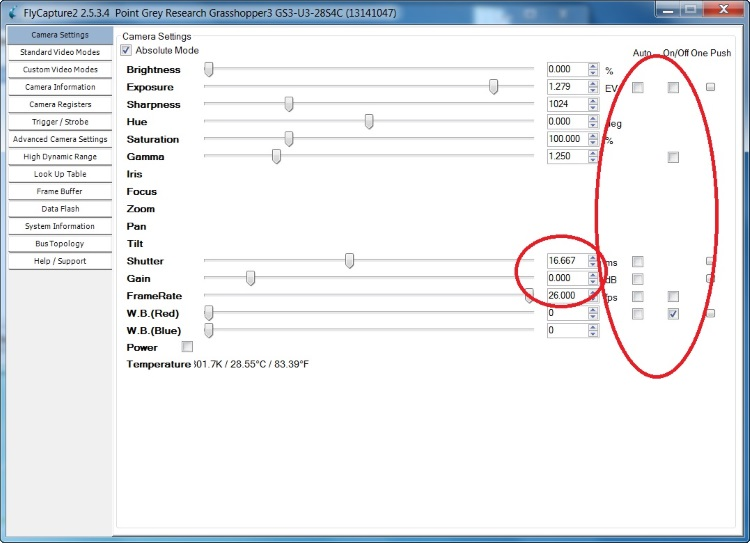Enable the Gain Auto checkbox
Screen dimensions: 750x543
click(638, 279)
